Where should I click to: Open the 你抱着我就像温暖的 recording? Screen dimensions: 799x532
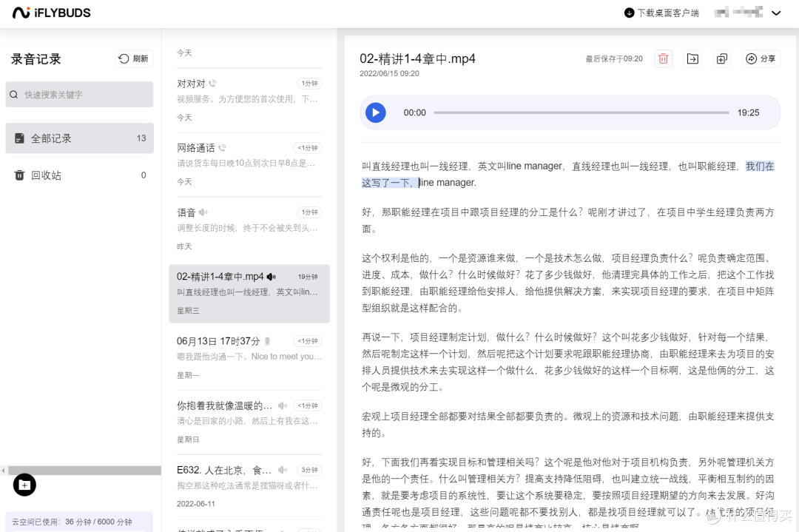[249, 422]
